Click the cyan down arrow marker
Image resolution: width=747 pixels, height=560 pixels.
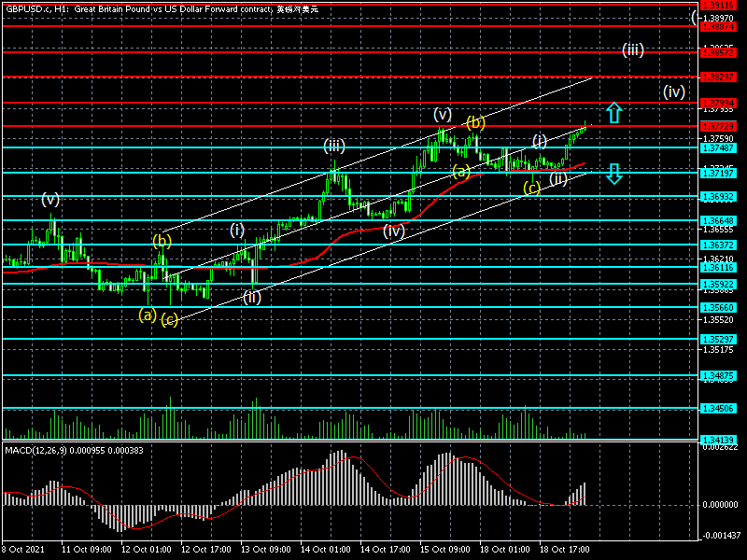tap(613, 174)
